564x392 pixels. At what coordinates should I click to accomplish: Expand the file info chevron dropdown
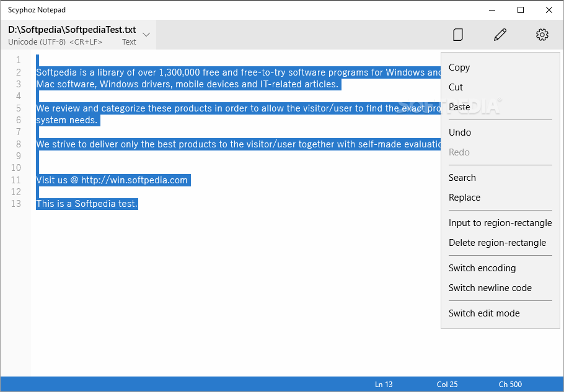tap(146, 35)
